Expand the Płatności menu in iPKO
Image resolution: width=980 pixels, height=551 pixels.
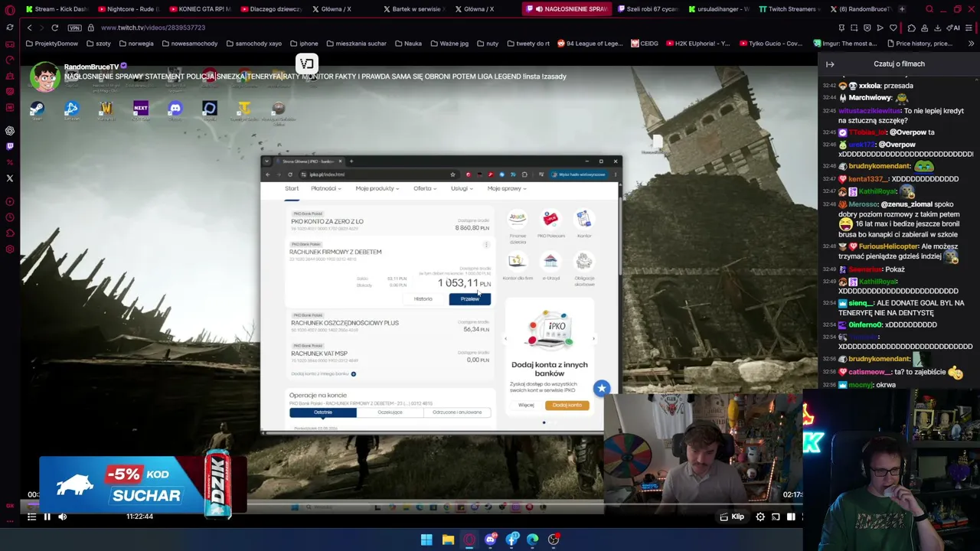[x=325, y=189]
